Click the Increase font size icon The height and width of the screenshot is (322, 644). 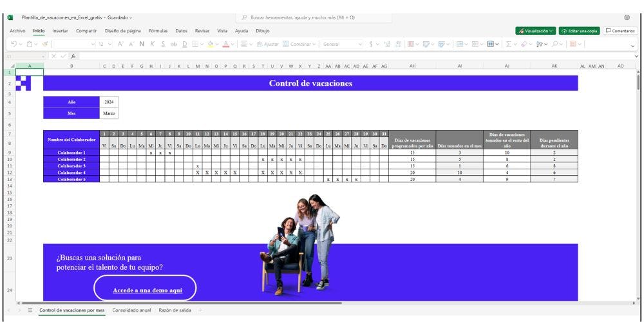click(121, 44)
